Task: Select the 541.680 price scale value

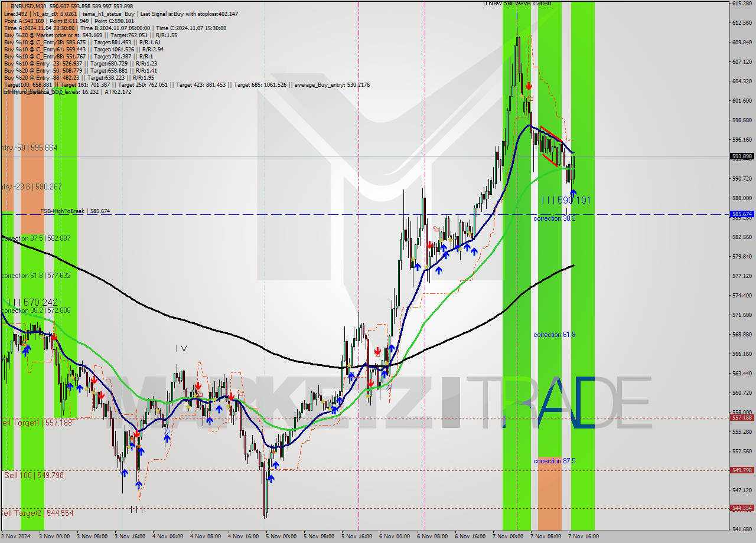Action: (742, 529)
